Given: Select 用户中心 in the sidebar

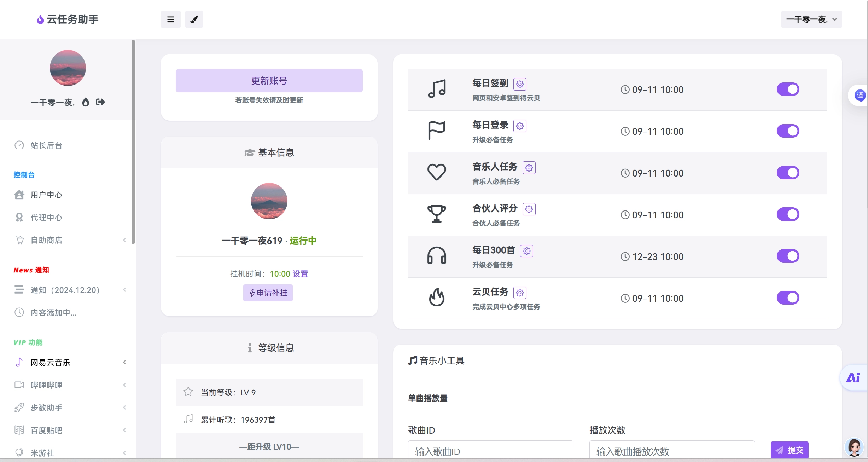Looking at the screenshot, I should pyautogui.click(x=46, y=195).
